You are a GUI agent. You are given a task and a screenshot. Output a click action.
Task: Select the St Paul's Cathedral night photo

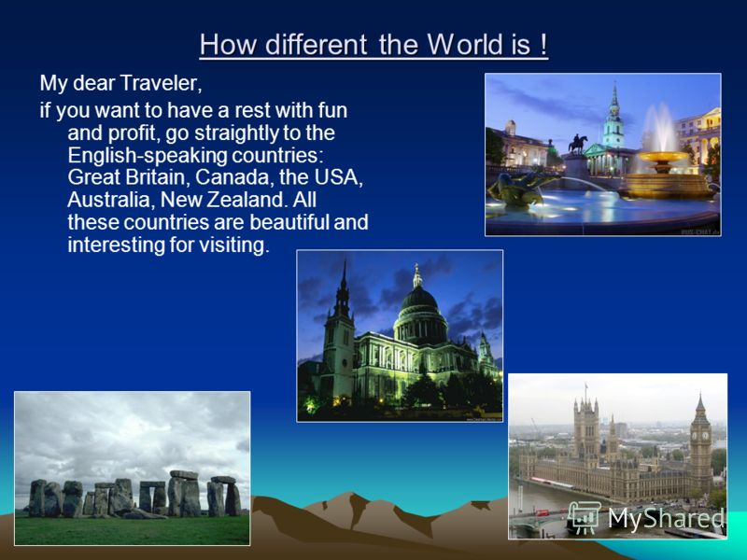tap(400, 336)
